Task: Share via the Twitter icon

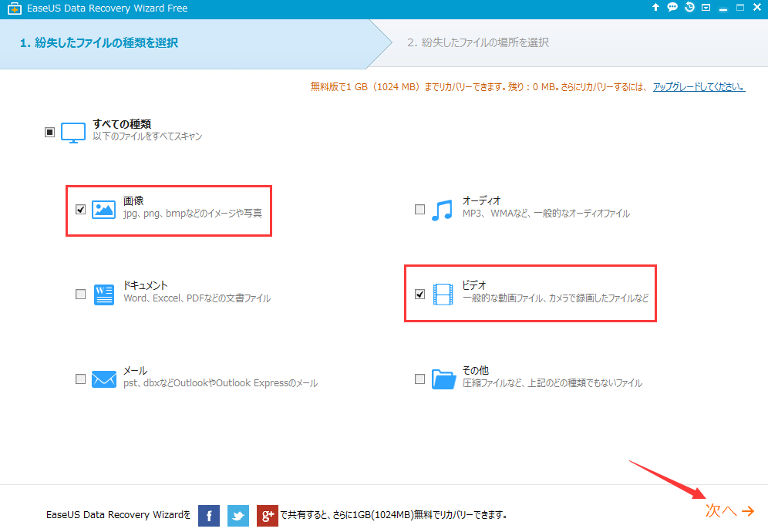Action: click(x=238, y=515)
